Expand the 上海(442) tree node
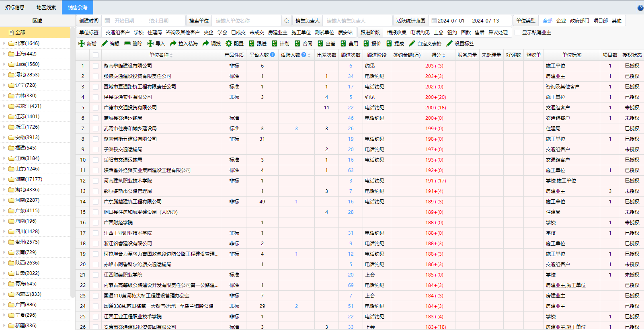This screenshot has width=644, height=330. point(4,53)
